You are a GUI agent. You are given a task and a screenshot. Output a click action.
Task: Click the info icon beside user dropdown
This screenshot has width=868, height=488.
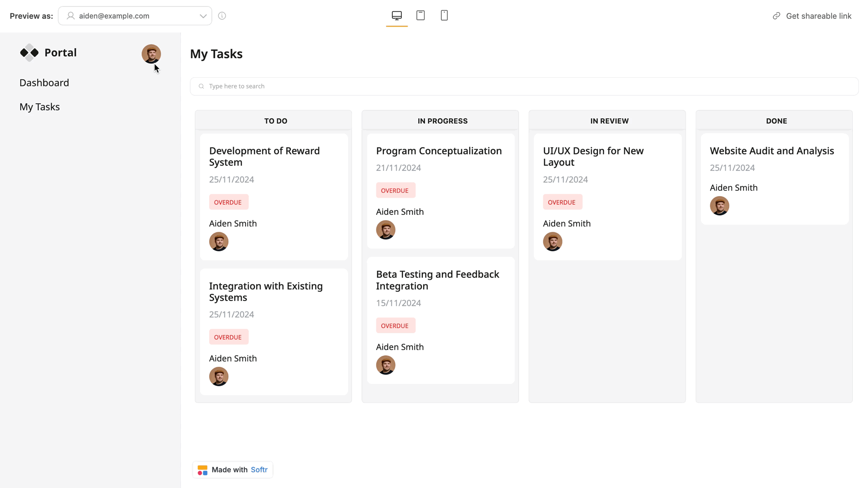pos(222,16)
